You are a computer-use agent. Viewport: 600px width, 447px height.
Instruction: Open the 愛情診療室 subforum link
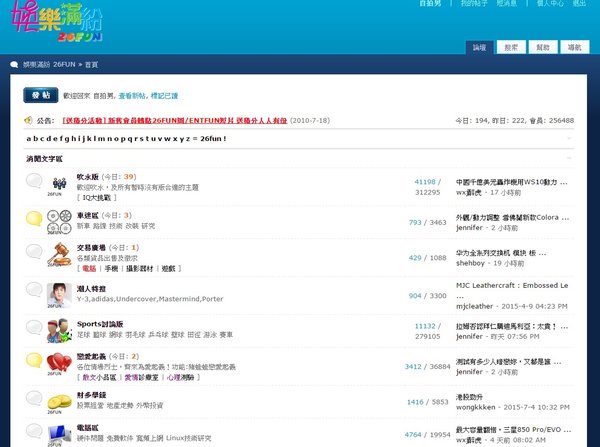click(x=141, y=377)
